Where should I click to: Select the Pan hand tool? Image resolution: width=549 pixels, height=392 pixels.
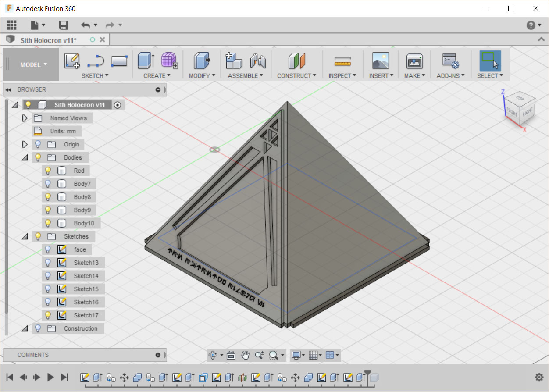pyautogui.click(x=245, y=355)
